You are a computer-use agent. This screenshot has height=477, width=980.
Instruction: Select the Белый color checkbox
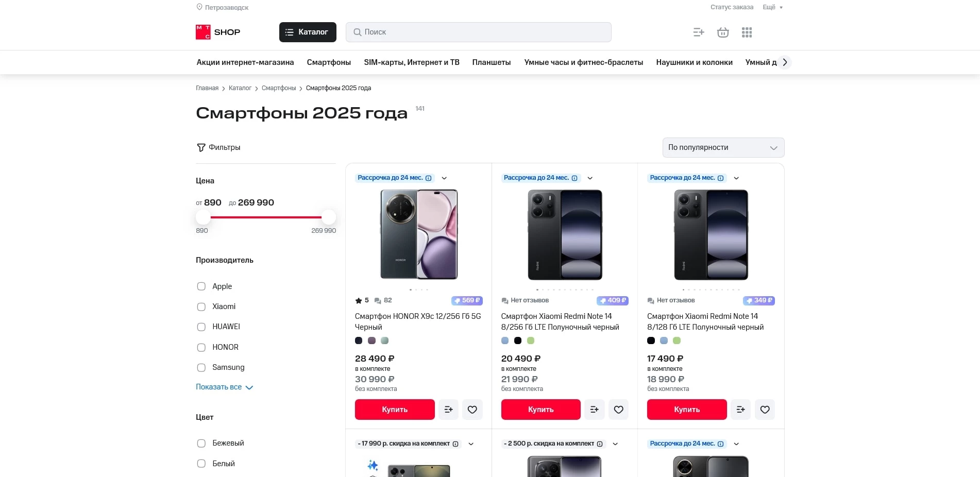pyautogui.click(x=201, y=464)
